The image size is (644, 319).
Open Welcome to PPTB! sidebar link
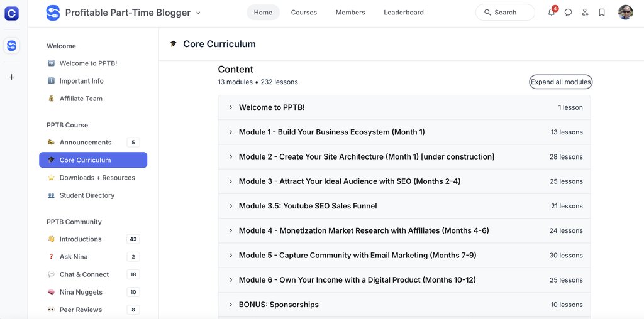tap(93, 63)
